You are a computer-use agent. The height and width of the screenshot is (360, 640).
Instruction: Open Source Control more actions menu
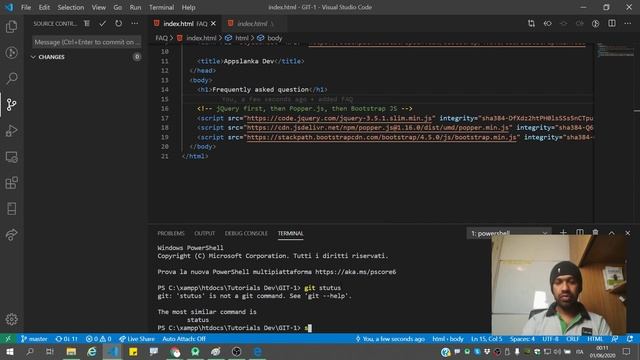[x=135, y=24]
